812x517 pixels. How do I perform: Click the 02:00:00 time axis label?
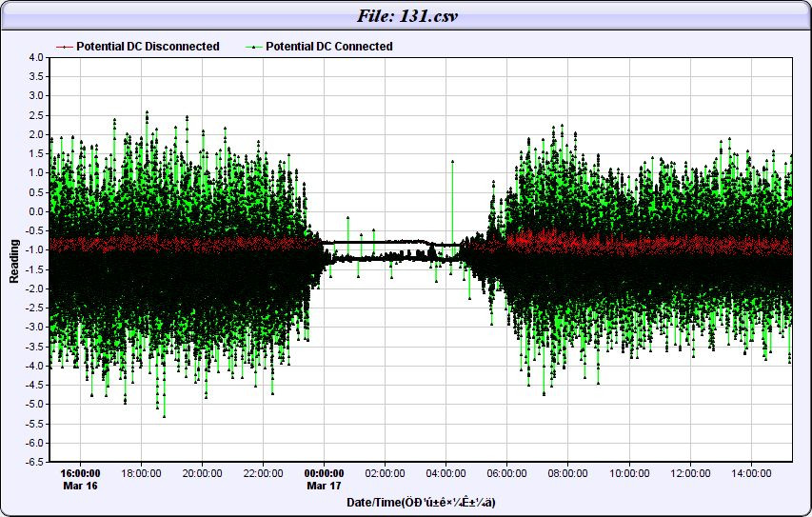pyautogui.click(x=385, y=472)
